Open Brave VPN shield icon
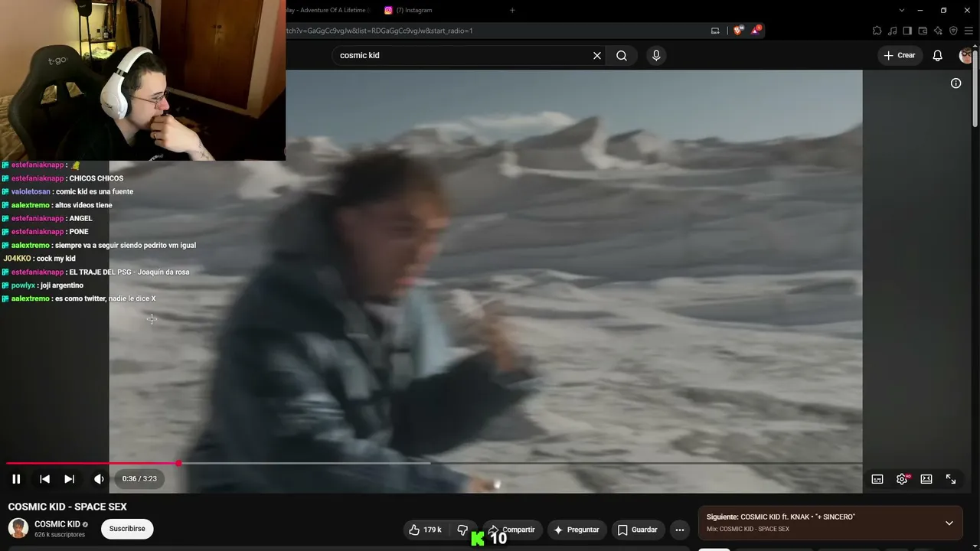This screenshot has height=551, width=980. 953,31
